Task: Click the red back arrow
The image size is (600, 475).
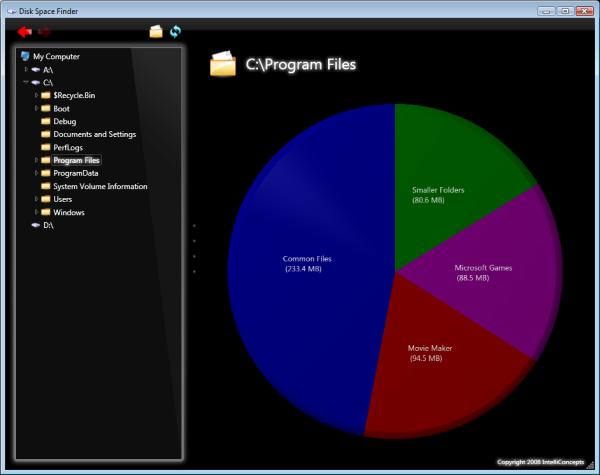Action: coord(25,32)
